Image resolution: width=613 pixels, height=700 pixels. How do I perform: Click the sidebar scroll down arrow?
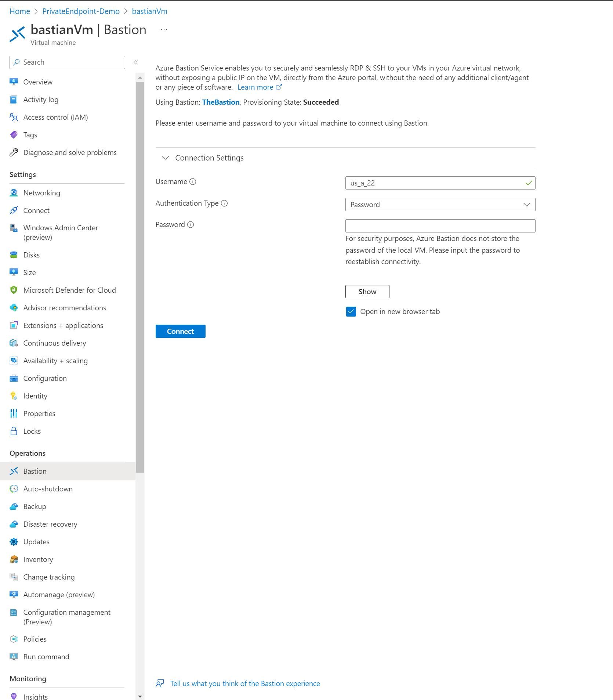pos(140,696)
